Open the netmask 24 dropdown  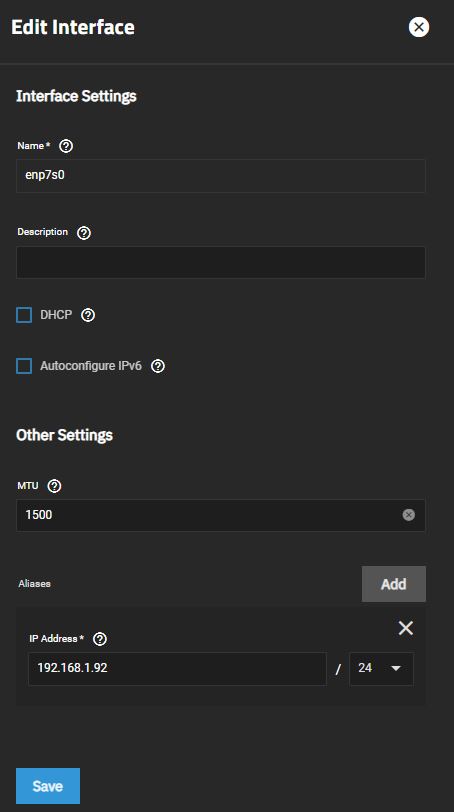pos(382,669)
